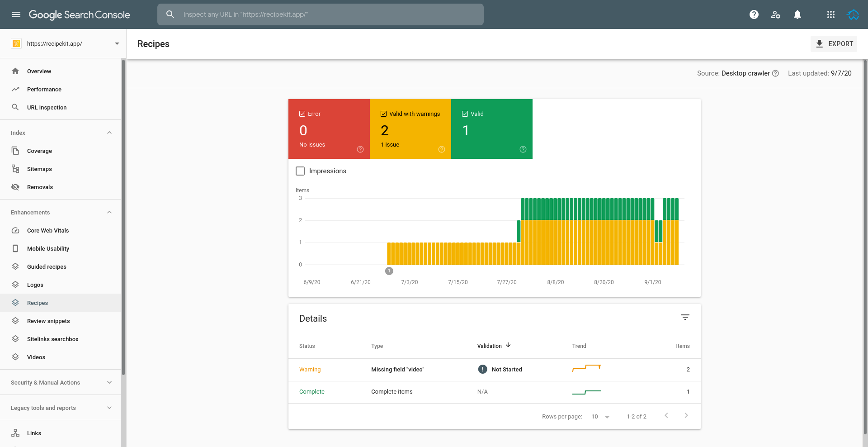Click the Complete items trend sparkline
Screen dimensions: 868x447
(x=587, y=392)
